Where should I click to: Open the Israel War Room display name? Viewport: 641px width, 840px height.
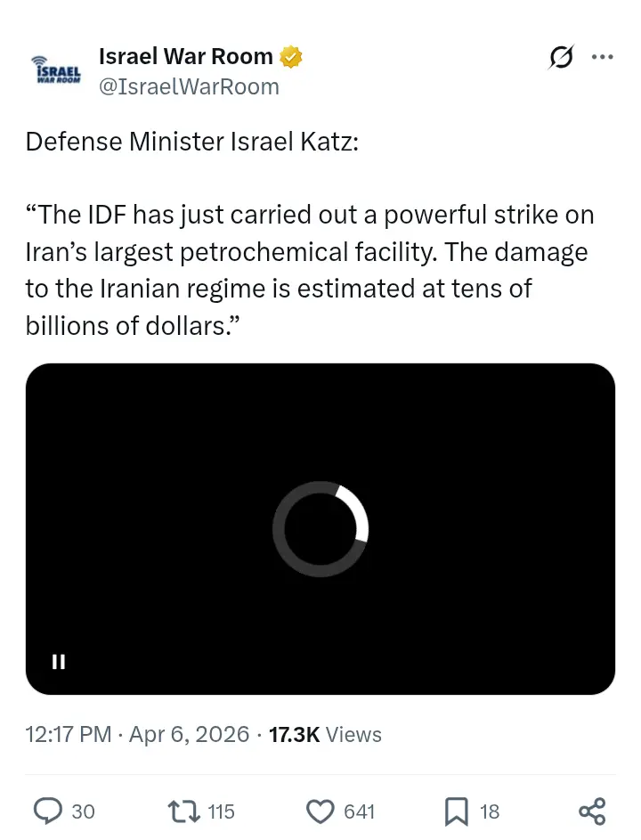(x=185, y=56)
